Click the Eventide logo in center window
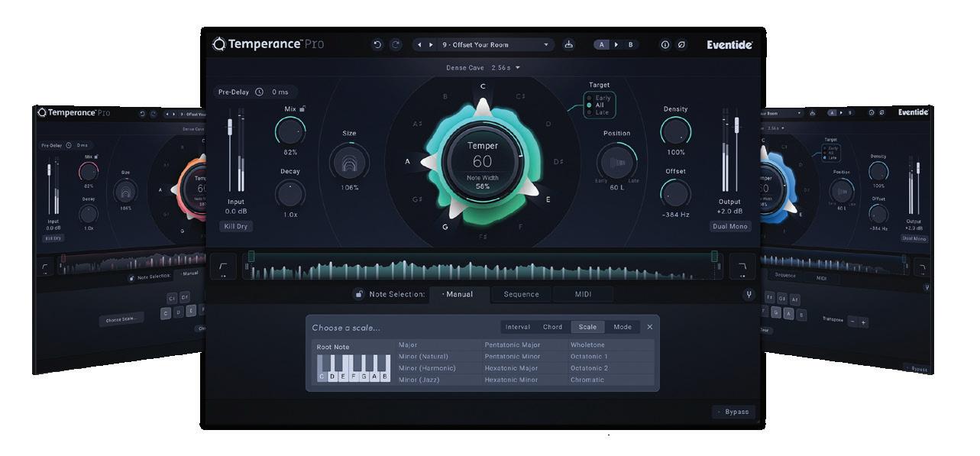The width and height of the screenshot is (980, 456). 729,45
